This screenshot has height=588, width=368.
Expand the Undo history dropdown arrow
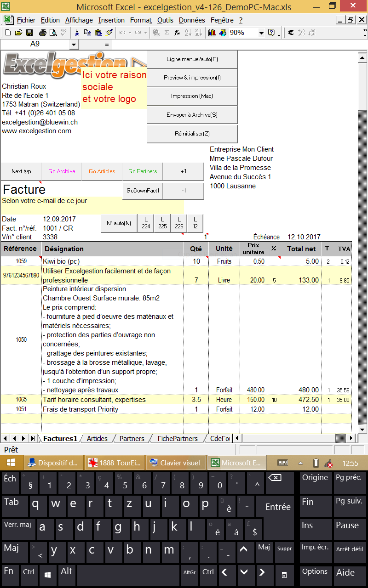tap(130, 33)
